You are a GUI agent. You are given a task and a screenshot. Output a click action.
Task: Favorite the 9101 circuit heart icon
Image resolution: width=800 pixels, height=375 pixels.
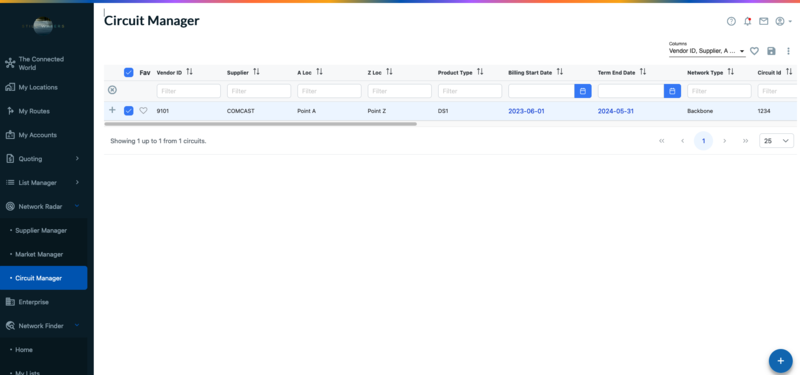tap(143, 111)
